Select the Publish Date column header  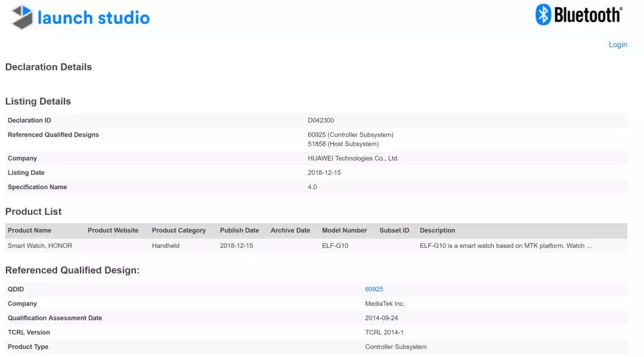pos(240,230)
